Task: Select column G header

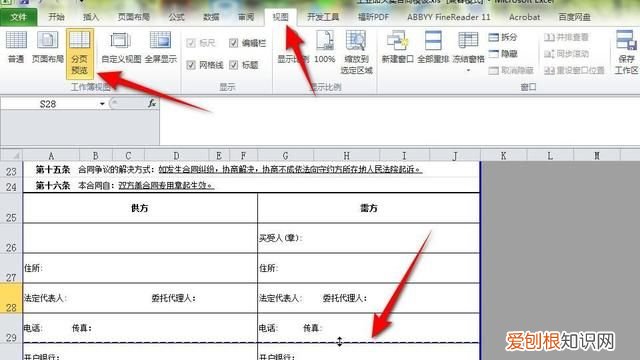Action: pyautogui.click(x=285, y=156)
